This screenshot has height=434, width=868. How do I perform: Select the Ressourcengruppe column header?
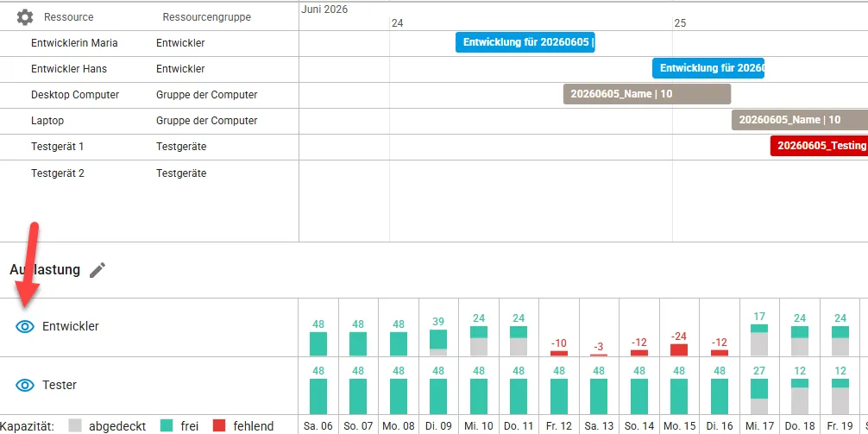coord(206,17)
